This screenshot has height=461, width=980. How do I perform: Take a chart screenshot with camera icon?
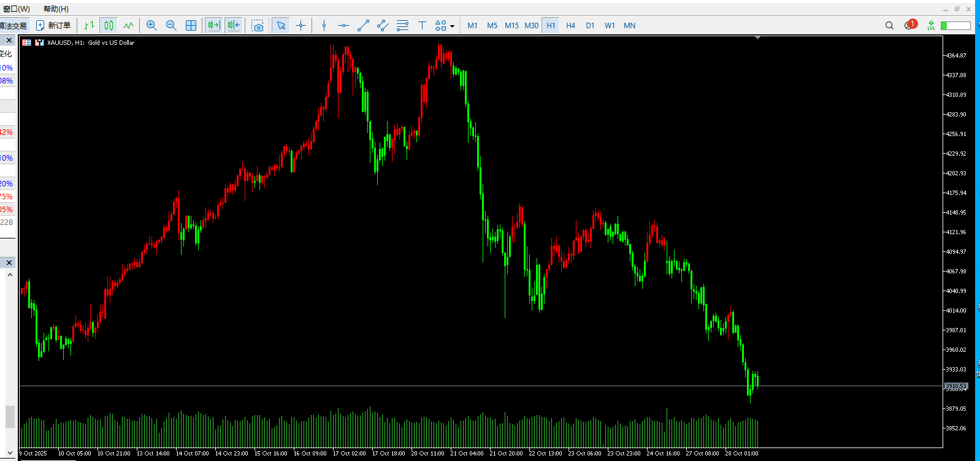point(258,25)
